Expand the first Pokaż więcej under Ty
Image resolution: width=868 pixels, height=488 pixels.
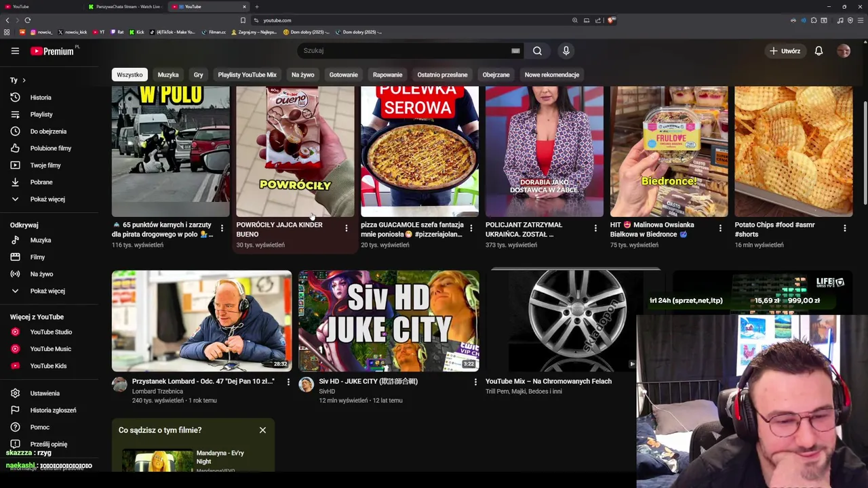coord(47,199)
